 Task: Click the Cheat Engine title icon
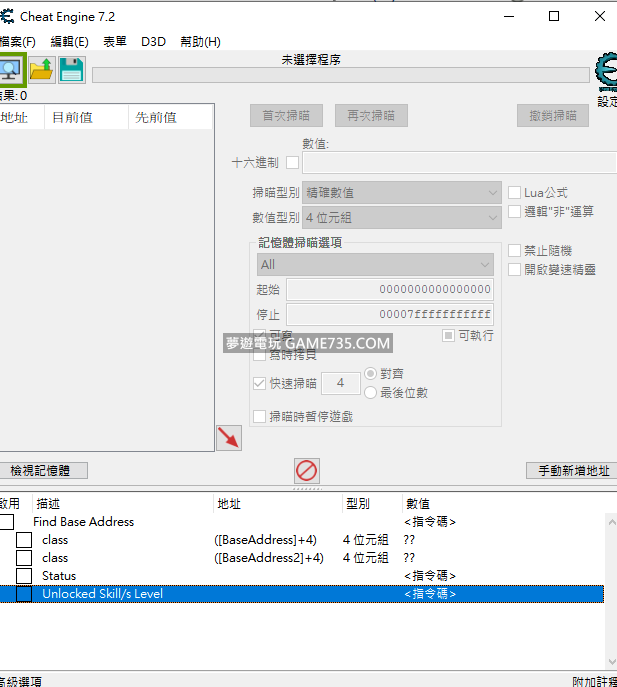click(x=7, y=17)
